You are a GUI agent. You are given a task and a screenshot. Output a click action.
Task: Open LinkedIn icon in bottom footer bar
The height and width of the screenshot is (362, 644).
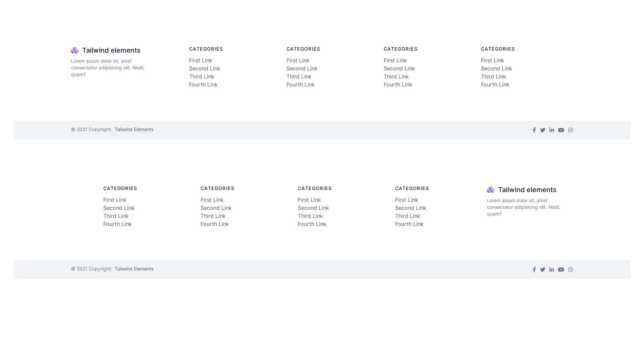pos(552,269)
